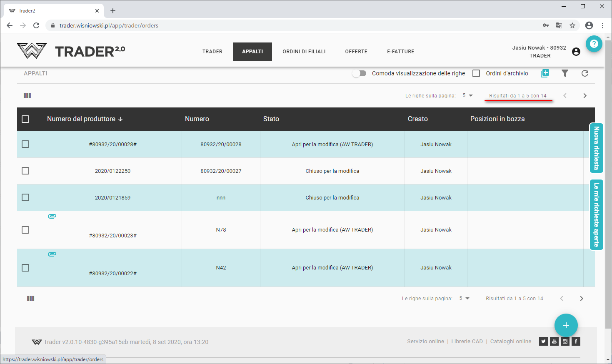
Task: Click the attachment paperclip for order #80932/20/00023#
Action: click(x=52, y=216)
